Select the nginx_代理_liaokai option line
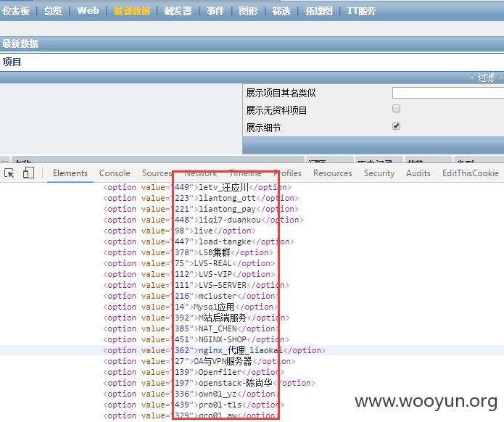This screenshot has height=422, width=504. click(215, 350)
